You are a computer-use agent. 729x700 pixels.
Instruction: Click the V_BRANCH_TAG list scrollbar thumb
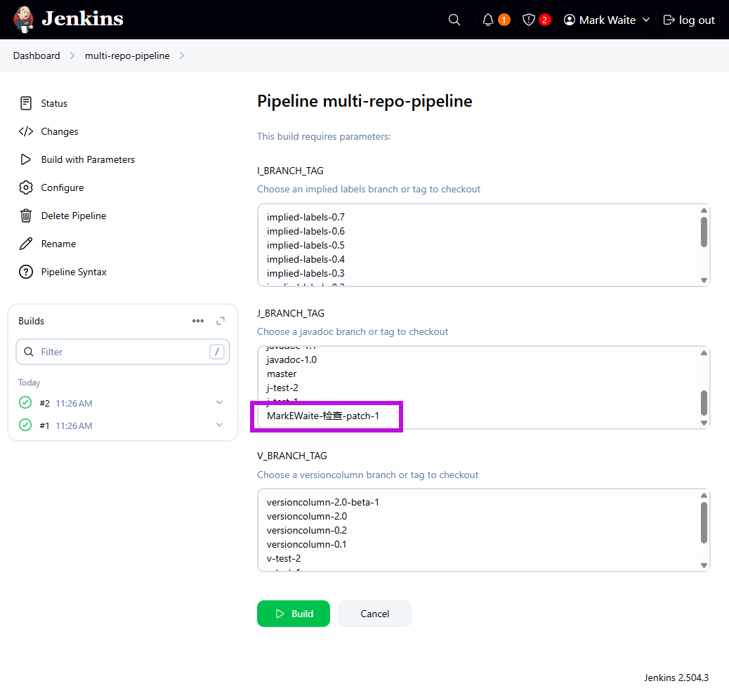704,522
